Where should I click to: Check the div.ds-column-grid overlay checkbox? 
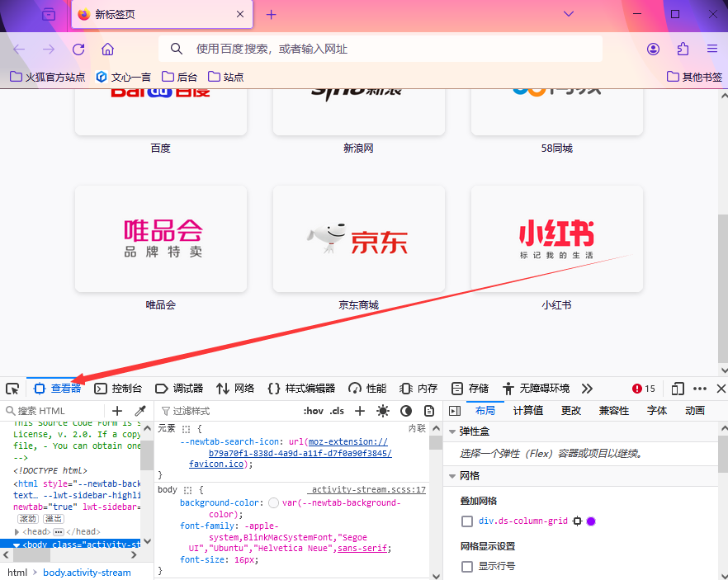pos(467,521)
